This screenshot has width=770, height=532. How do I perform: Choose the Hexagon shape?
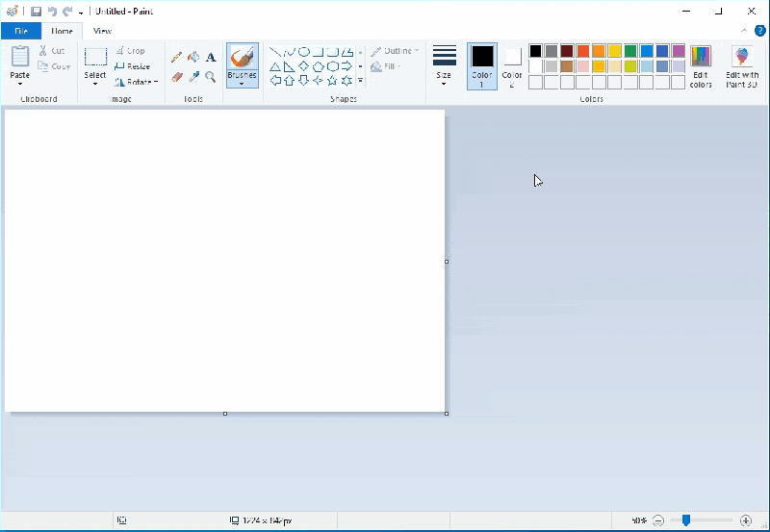pos(332,66)
